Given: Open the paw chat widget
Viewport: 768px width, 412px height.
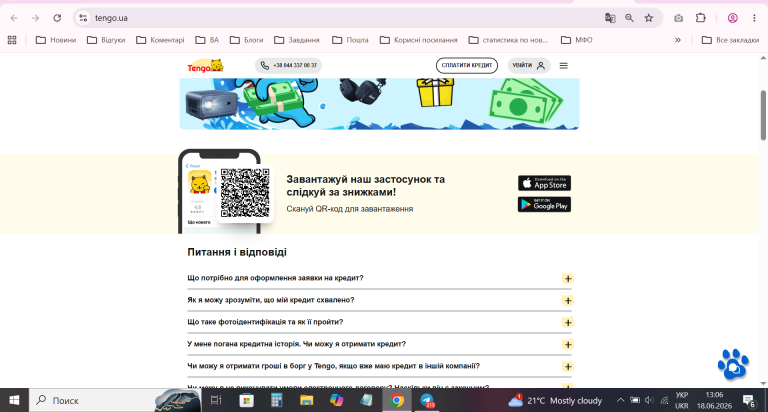Looking at the screenshot, I should click(733, 364).
